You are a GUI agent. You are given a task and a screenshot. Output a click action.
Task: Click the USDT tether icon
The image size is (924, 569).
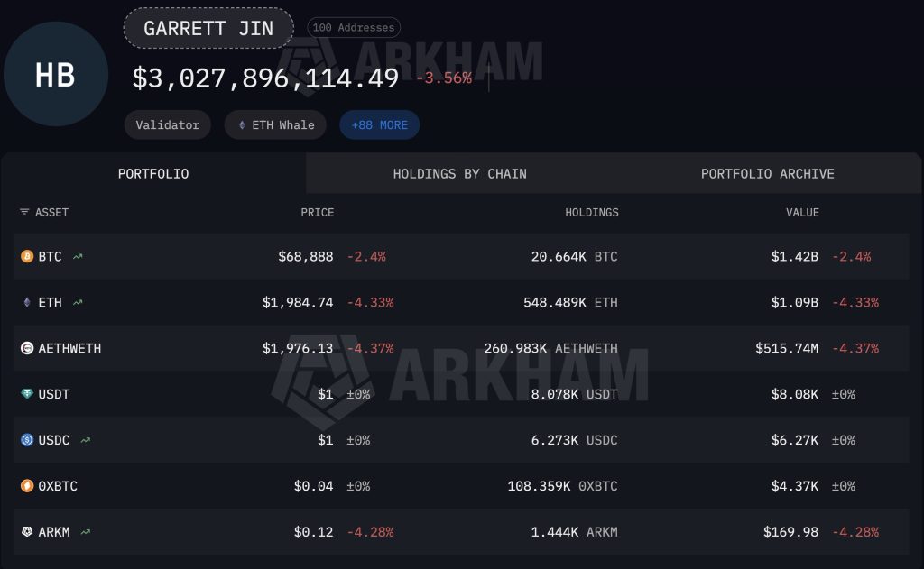point(25,394)
